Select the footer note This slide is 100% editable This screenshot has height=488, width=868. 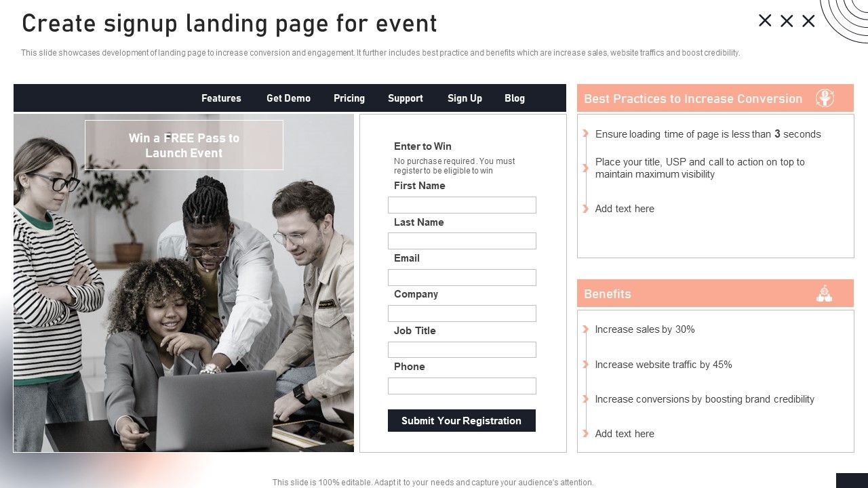click(x=433, y=483)
